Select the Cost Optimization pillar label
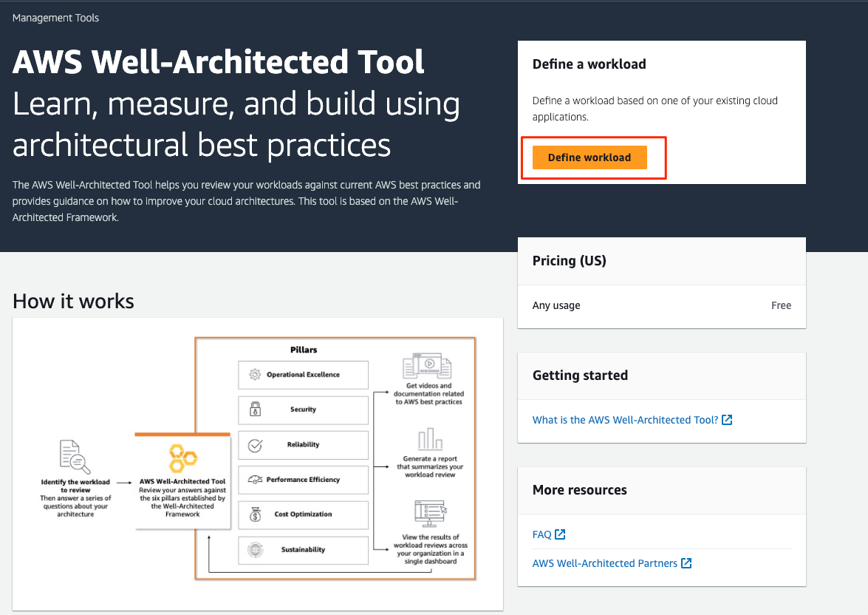The image size is (868, 615). [x=304, y=514]
